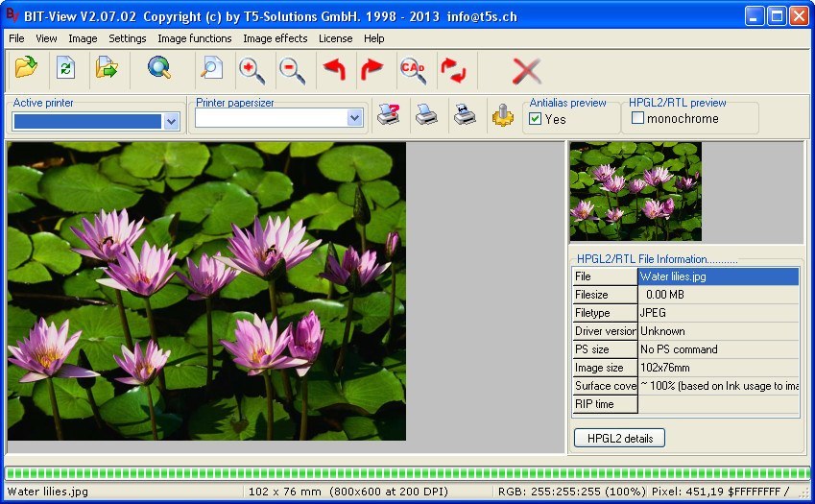Image resolution: width=815 pixels, height=504 pixels.
Task: Click the water lilies thumbnail preview
Action: (x=635, y=191)
